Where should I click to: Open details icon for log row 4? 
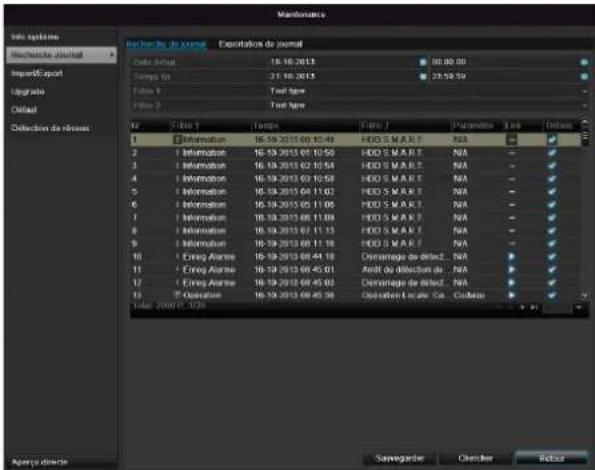click(552, 179)
